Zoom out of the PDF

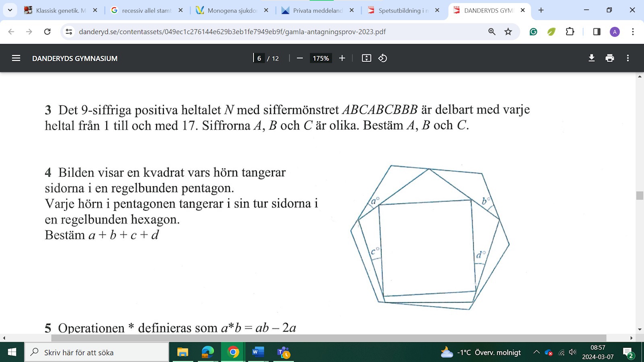point(299,58)
